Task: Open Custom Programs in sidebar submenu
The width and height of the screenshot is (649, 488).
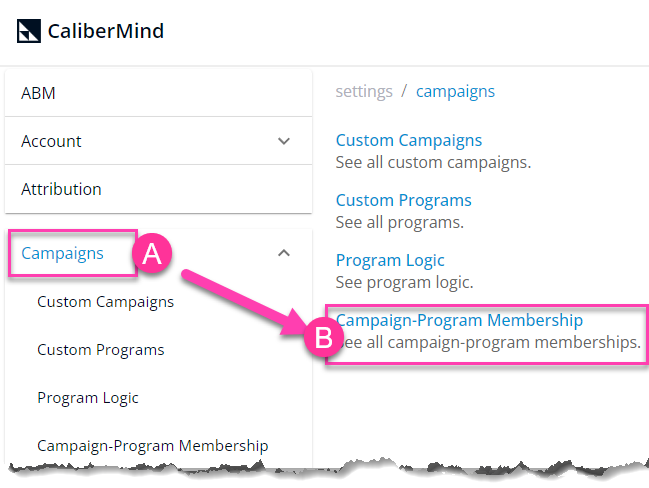Action: coord(101,350)
